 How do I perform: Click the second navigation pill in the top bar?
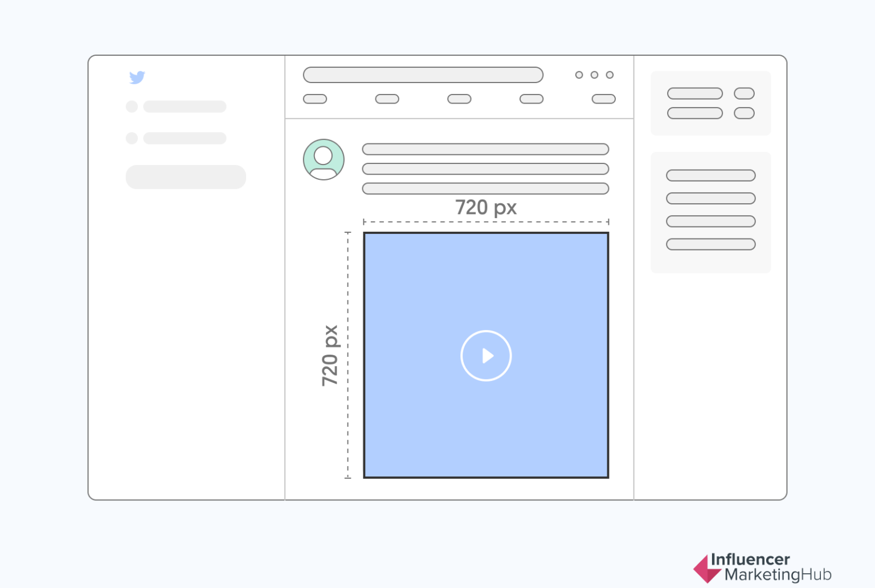point(386,98)
